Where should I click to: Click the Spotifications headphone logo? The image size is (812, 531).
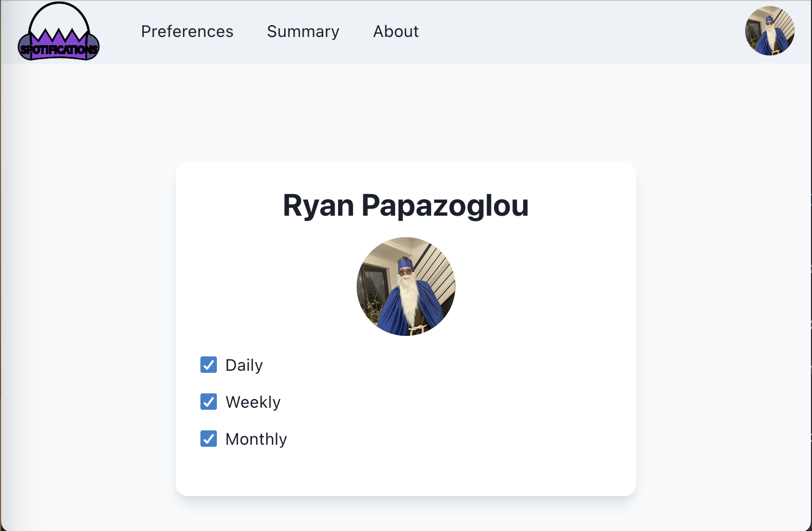(x=59, y=31)
